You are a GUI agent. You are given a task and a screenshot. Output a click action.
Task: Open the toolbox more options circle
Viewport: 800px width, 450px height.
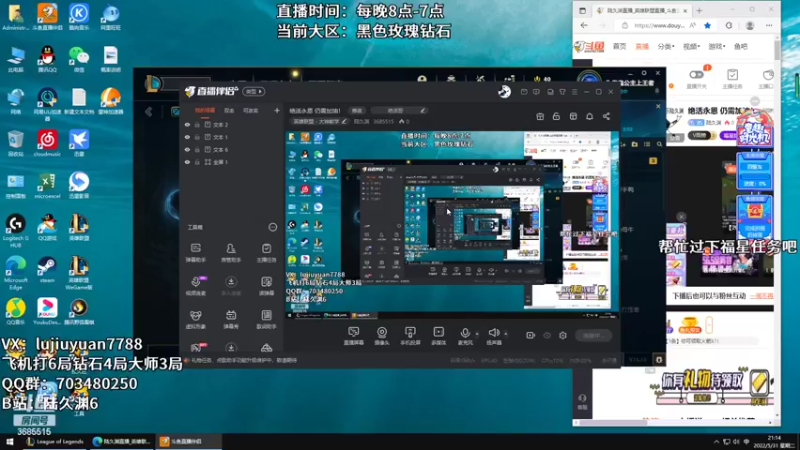(273, 227)
